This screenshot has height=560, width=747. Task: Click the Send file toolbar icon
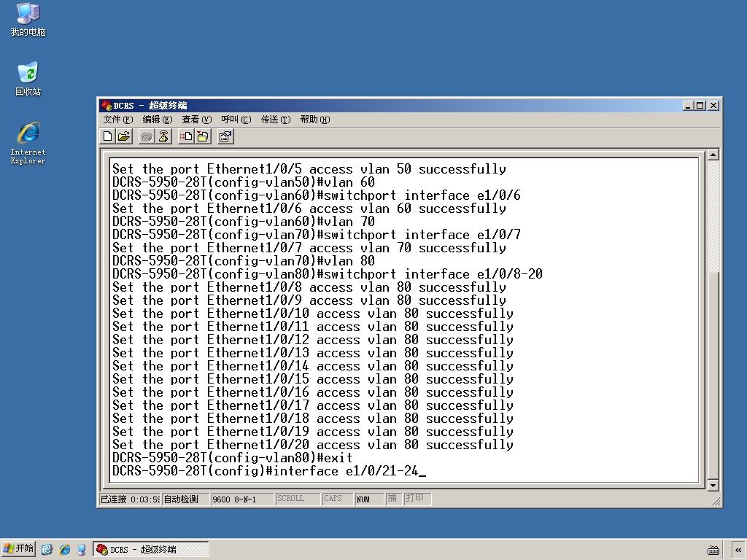coord(186,136)
